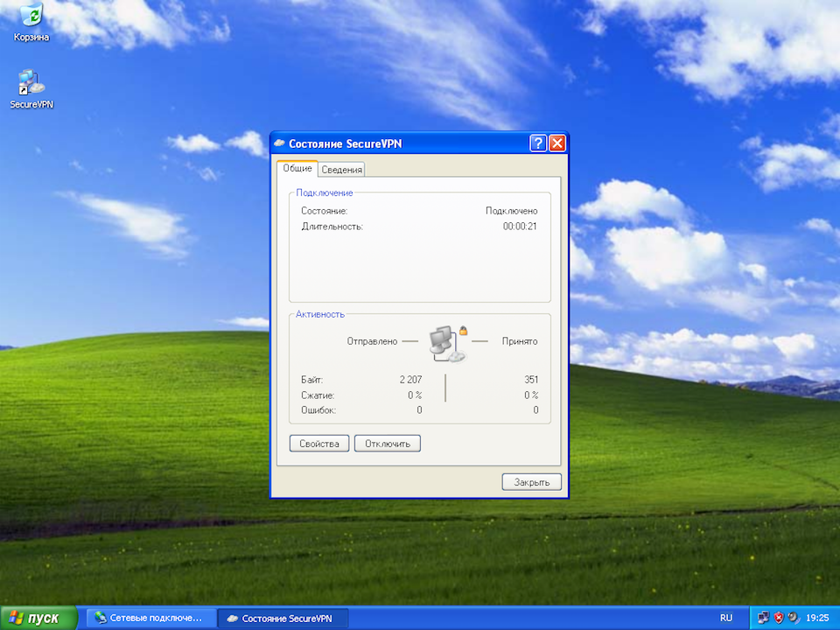The height and width of the screenshot is (630, 840).
Task: Click the Состояние: label
Action: (324, 211)
